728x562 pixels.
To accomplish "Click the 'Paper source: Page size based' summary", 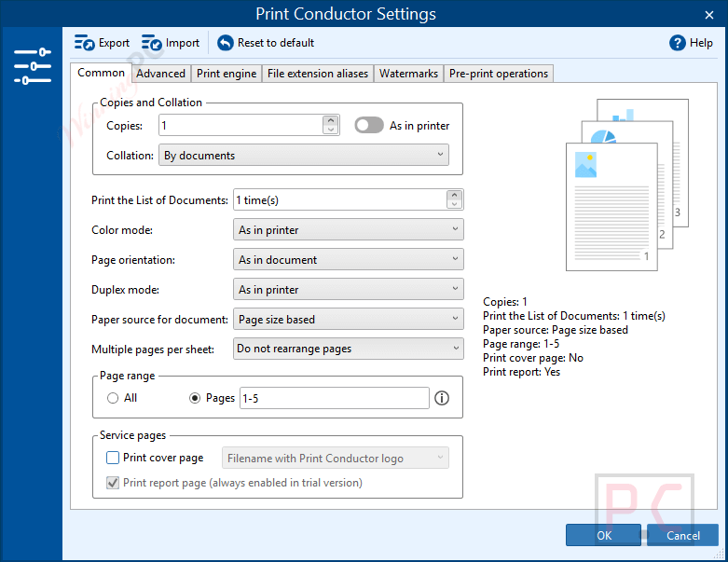I will click(556, 330).
